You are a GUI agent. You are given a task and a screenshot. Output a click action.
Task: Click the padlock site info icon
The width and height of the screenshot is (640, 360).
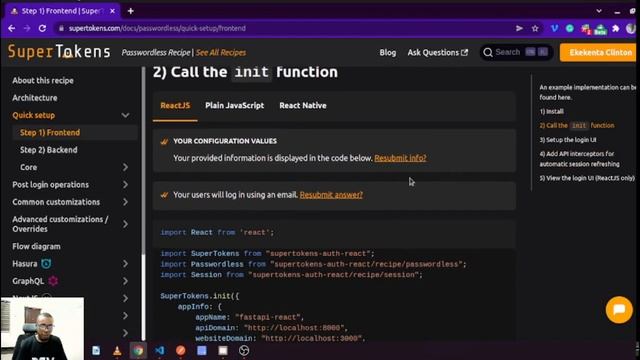pyautogui.click(x=61, y=28)
